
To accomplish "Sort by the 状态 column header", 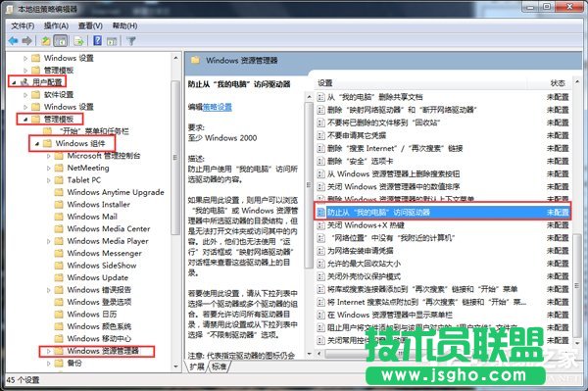I will (558, 83).
